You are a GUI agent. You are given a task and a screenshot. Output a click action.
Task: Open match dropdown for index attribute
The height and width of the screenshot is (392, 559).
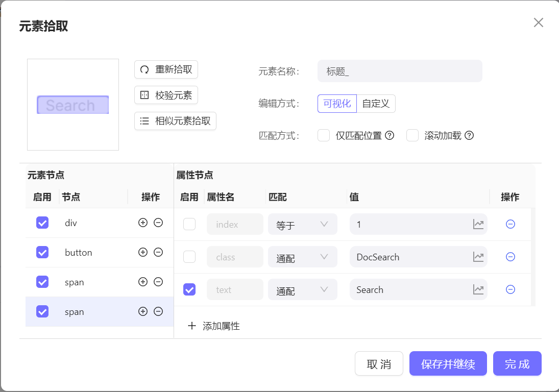(302, 225)
